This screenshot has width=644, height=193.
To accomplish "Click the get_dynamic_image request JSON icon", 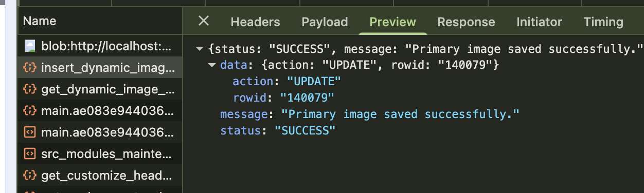I will tap(30, 89).
